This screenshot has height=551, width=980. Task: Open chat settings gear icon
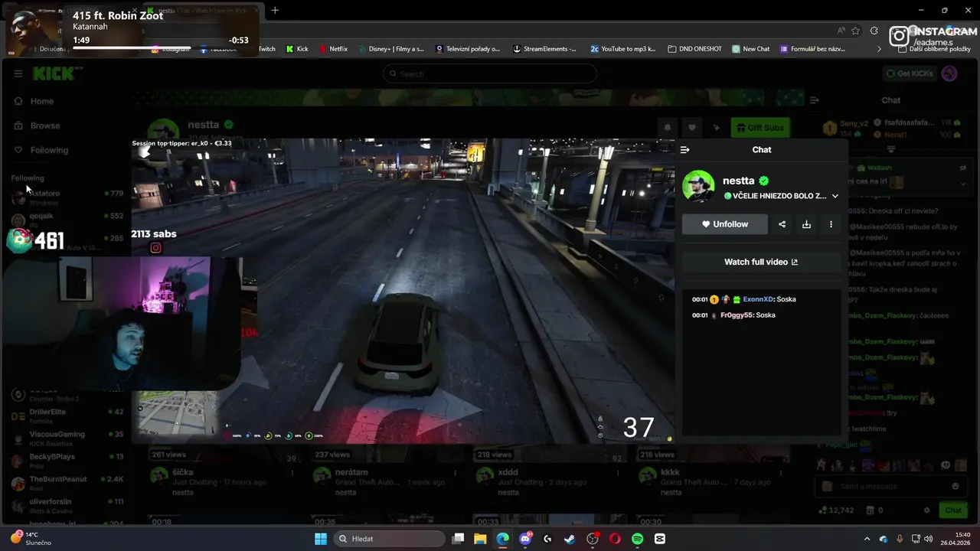click(926, 510)
